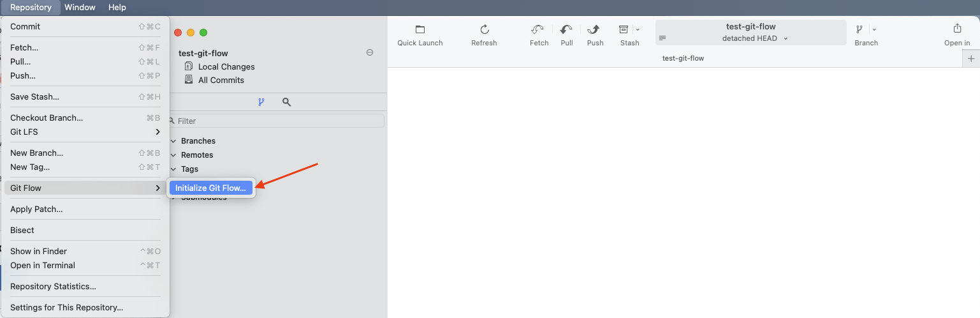Open the Window menu in menu bar
Screen dimensions: 980x318
coord(80,8)
